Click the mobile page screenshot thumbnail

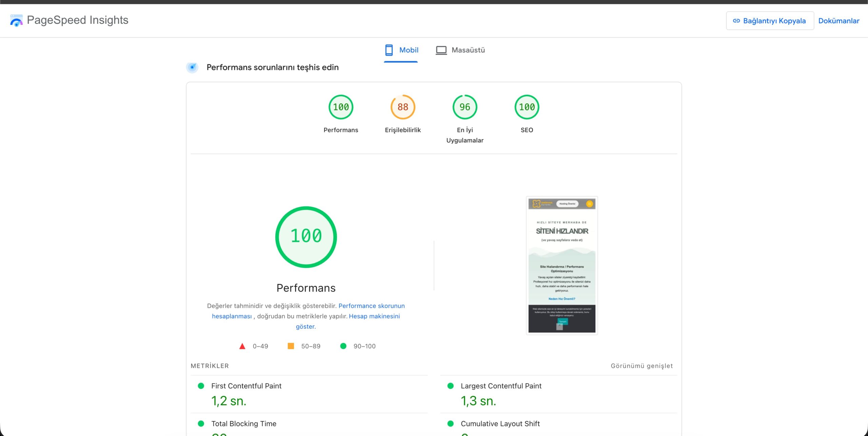(x=562, y=265)
